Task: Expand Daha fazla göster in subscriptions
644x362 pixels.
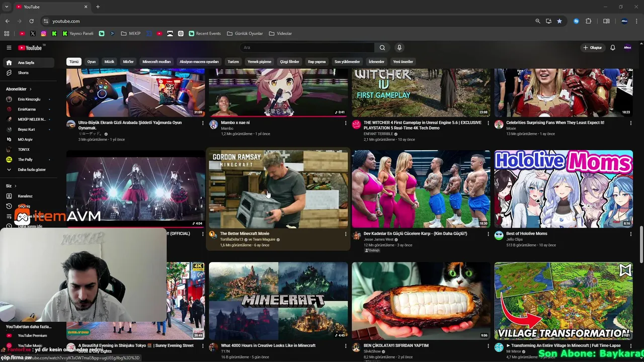Action: pyautogui.click(x=28, y=170)
